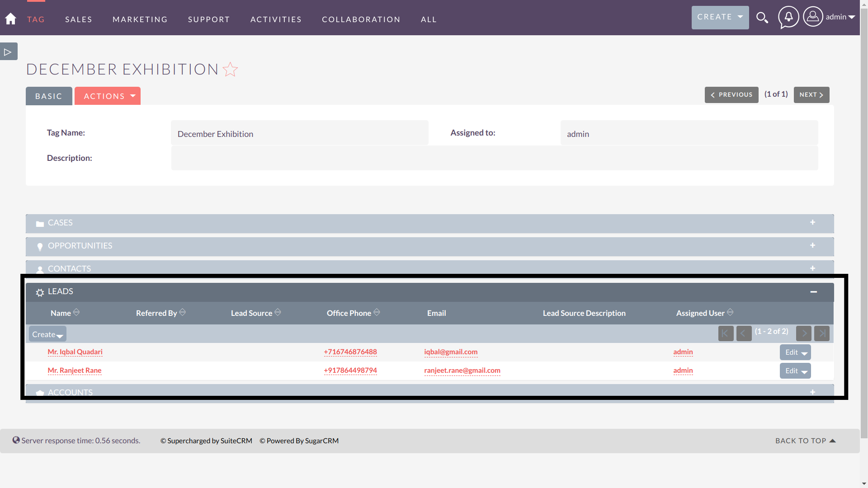Image resolution: width=868 pixels, height=488 pixels.
Task: Open the Support menu
Action: tap(209, 19)
